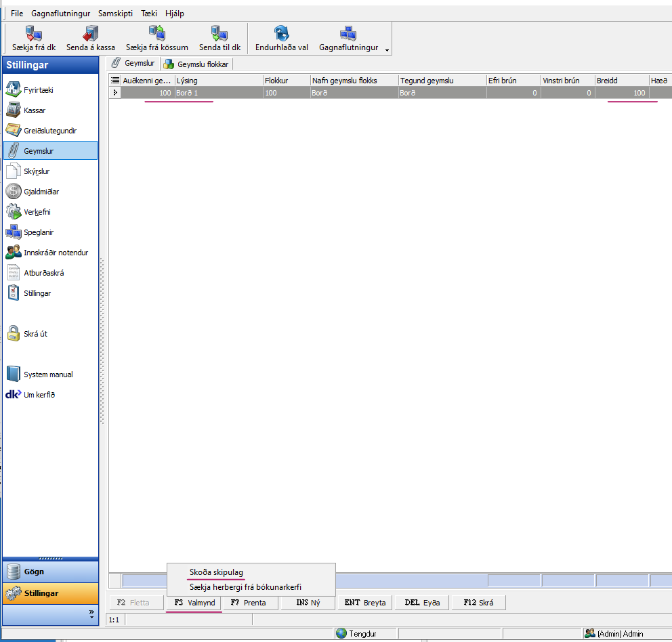Screen dimensions: 672x642
Task: Open the grid column selector icon
Action: coord(115,81)
